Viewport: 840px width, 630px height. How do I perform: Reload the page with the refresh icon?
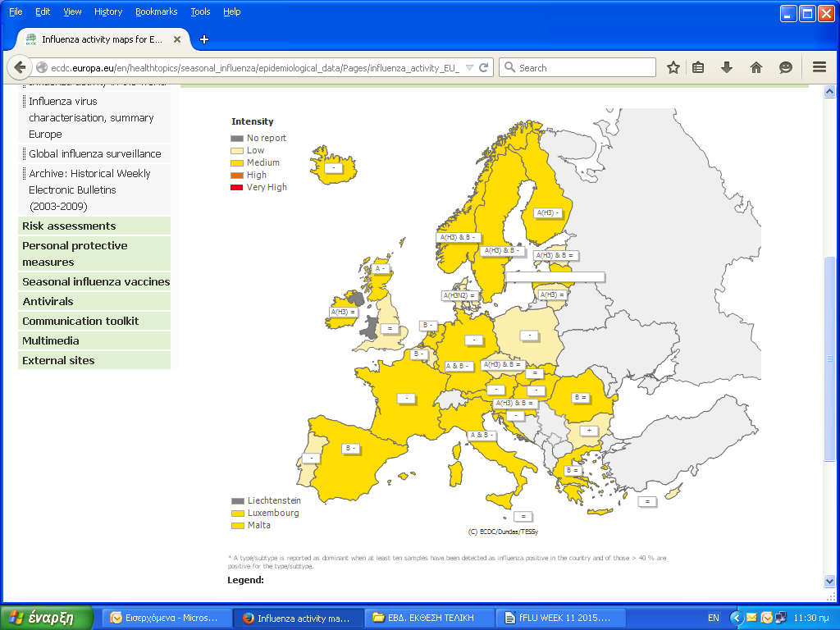(x=484, y=67)
